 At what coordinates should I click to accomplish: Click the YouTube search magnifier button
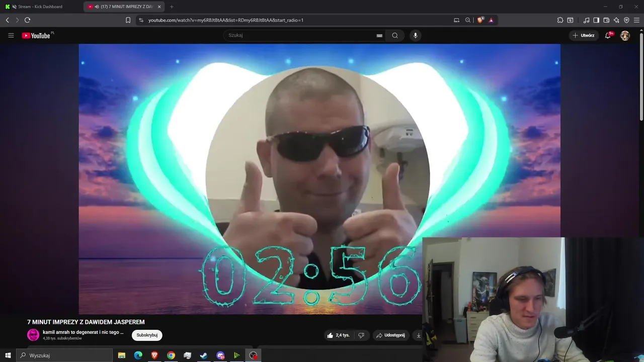[395, 35]
